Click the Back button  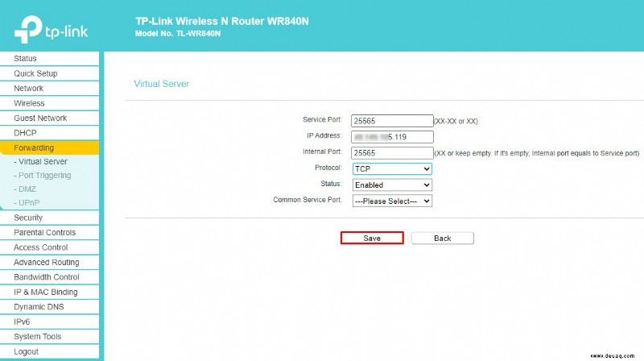coord(443,238)
